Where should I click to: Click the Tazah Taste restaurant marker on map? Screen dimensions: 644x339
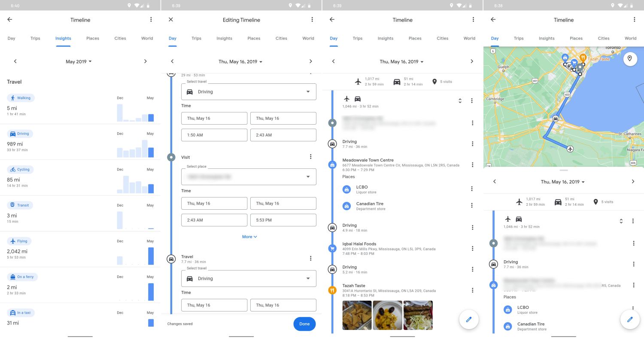tap(583, 57)
